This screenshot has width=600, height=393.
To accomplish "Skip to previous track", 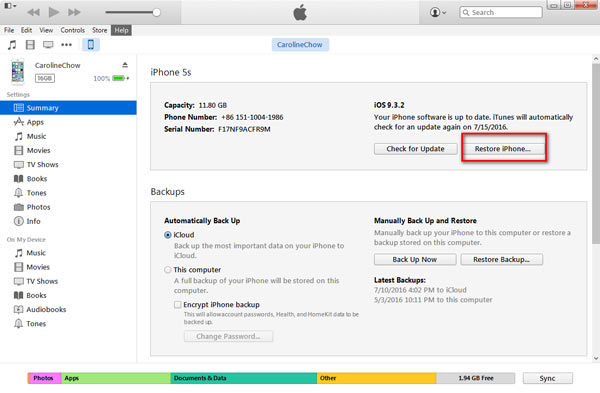I will pos(33,12).
